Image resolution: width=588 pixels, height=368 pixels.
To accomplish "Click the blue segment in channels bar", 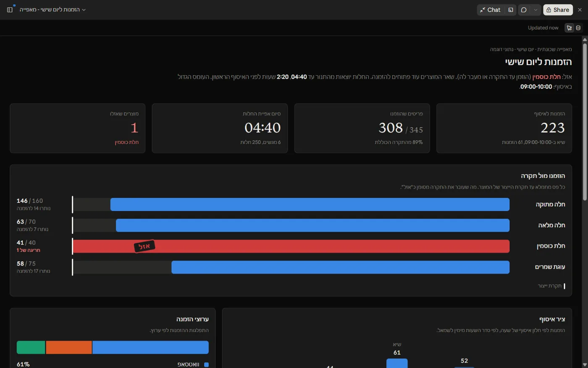I will click(150, 347).
